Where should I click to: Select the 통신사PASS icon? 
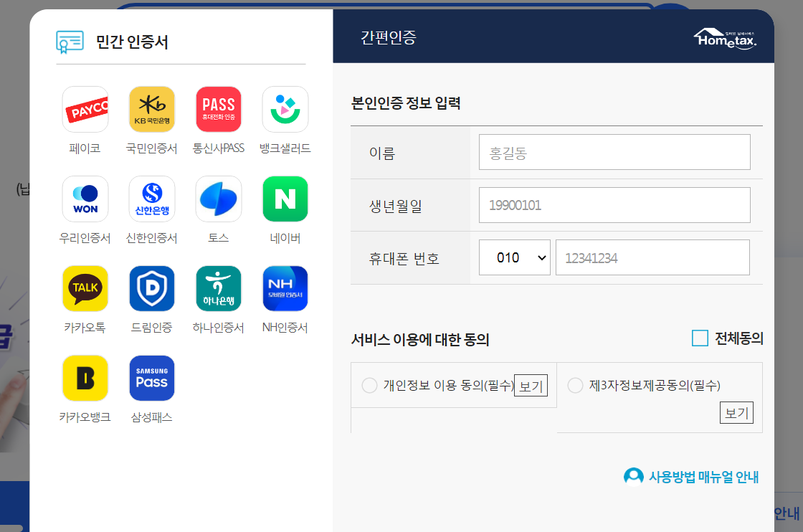click(219, 109)
